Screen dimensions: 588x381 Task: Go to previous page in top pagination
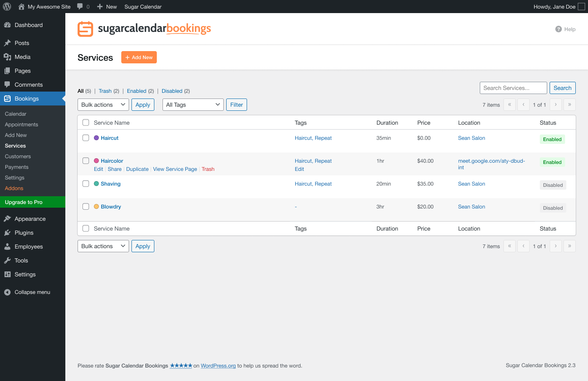click(523, 105)
